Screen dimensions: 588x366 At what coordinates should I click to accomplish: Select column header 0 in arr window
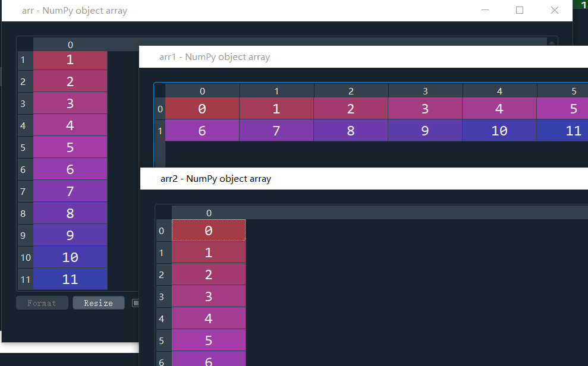(70, 45)
